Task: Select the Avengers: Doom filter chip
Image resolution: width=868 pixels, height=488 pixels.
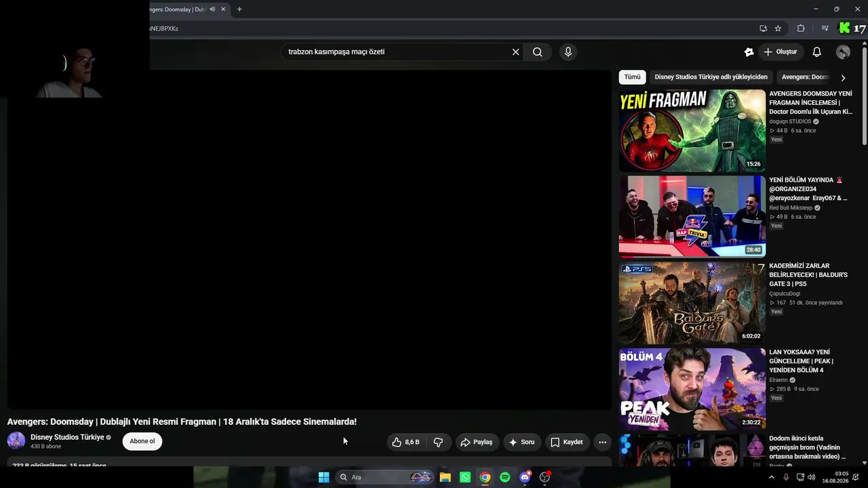Action: 804,77
